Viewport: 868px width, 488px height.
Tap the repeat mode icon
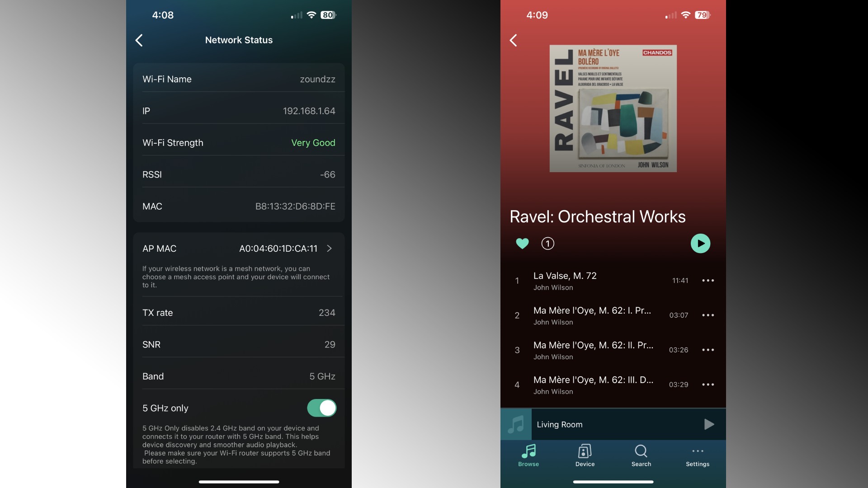pos(547,243)
